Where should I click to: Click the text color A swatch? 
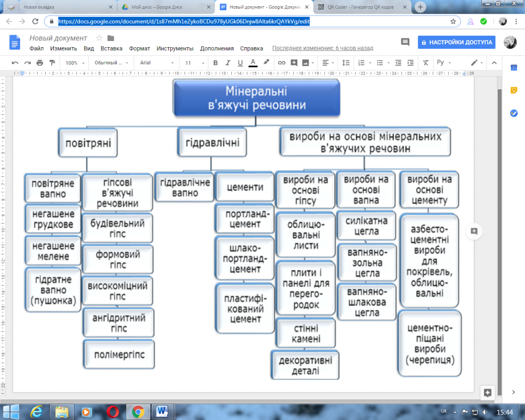click(253, 63)
